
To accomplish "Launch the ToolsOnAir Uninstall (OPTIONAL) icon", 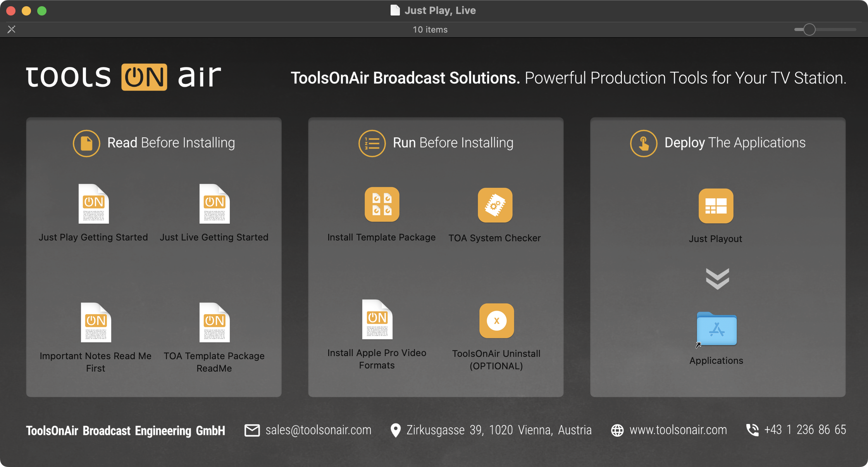I will coord(496,321).
